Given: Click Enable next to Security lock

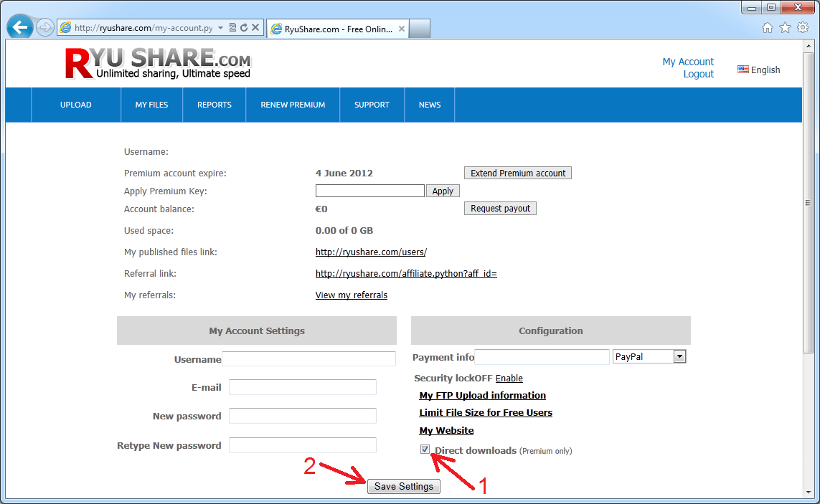Looking at the screenshot, I should coord(509,378).
